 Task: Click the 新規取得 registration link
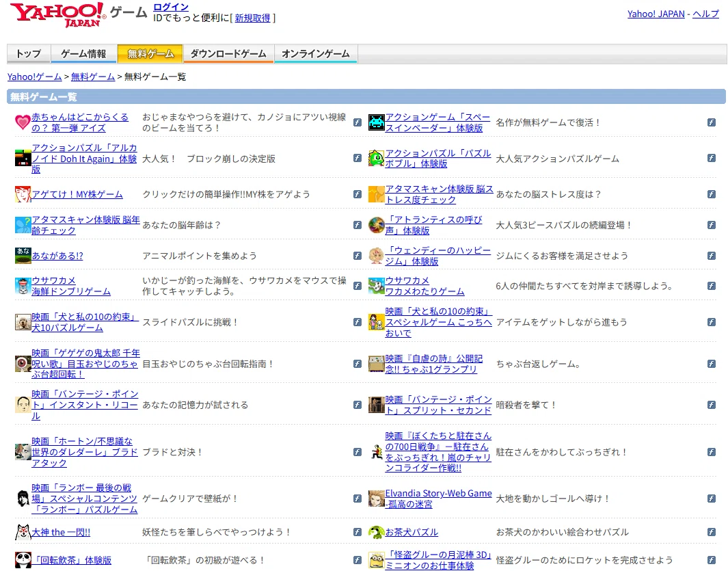click(252, 18)
